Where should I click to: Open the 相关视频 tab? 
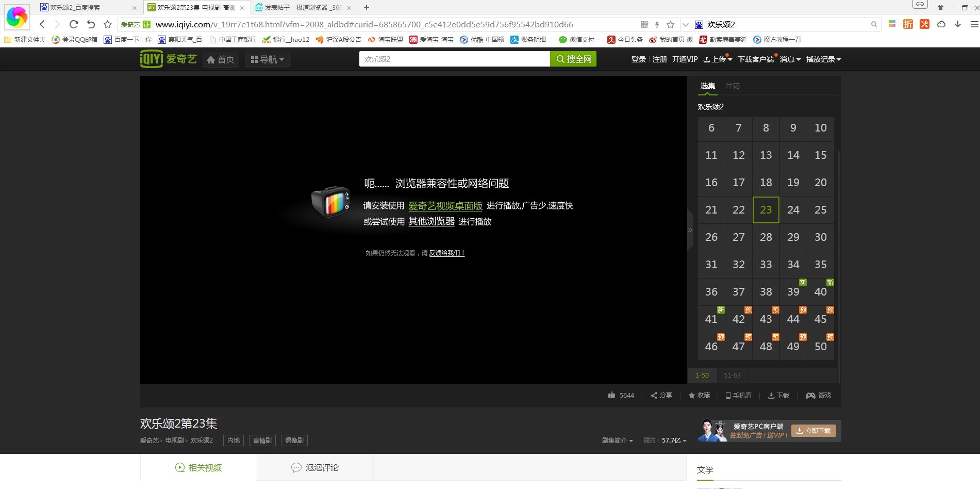(198, 467)
